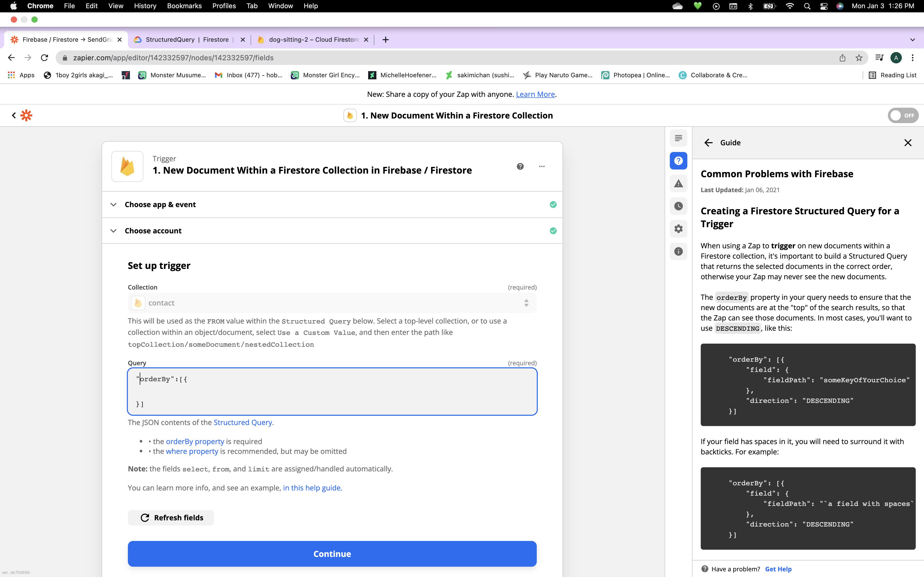Click the Refresh fields button

[172, 517]
